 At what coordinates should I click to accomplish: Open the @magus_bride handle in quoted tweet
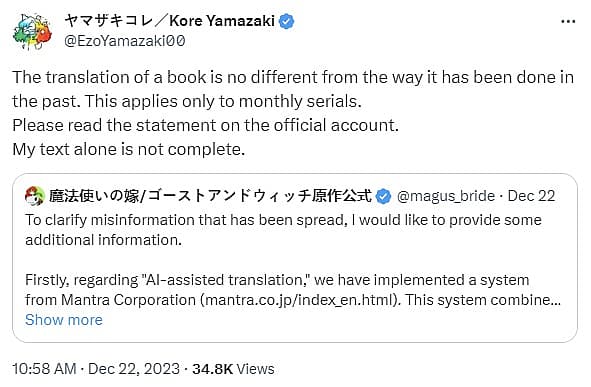pyautogui.click(x=446, y=196)
